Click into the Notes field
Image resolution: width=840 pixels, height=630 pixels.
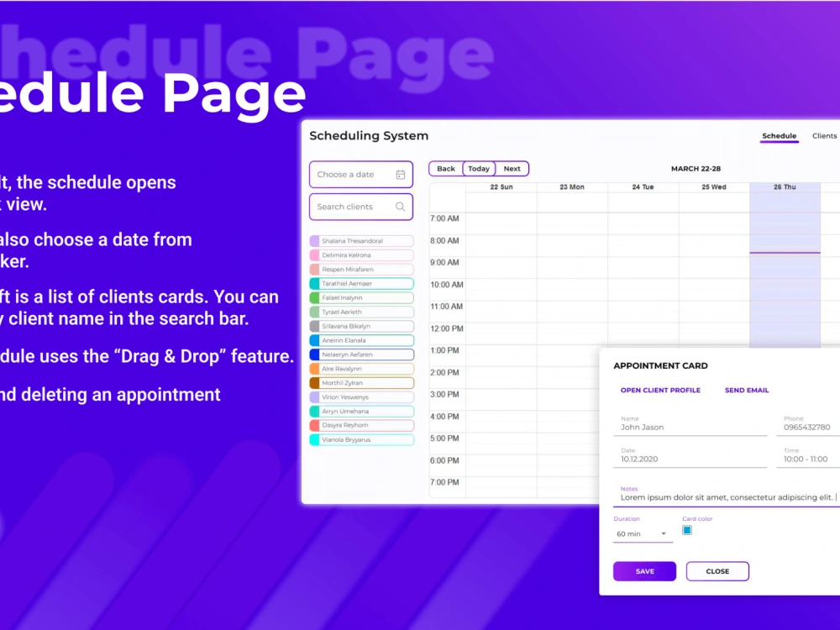[727, 496]
